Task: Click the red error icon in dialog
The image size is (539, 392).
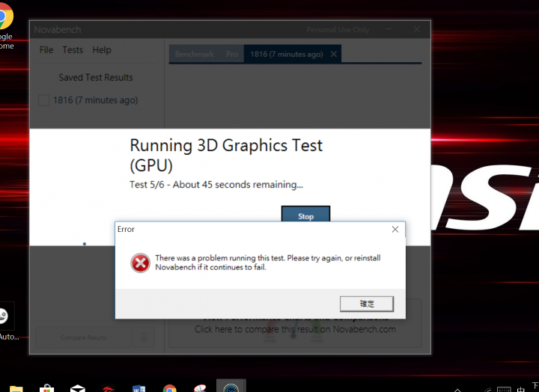Action: coord(140,263)
